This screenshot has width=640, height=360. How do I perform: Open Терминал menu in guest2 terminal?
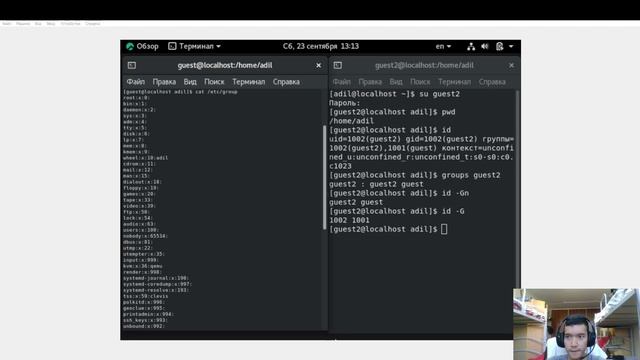pyautogui.click(x=454, y=82)
